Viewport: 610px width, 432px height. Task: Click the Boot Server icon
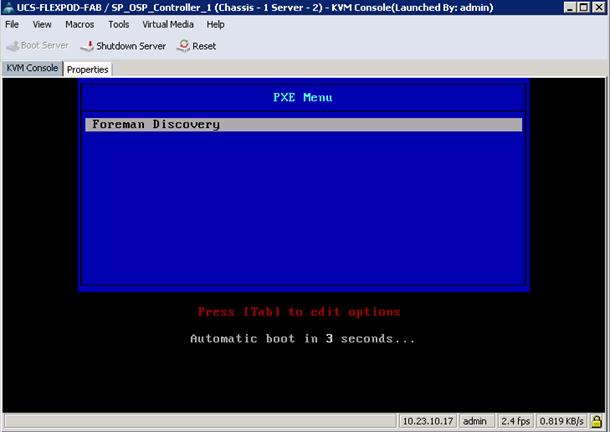click(12, 46)
